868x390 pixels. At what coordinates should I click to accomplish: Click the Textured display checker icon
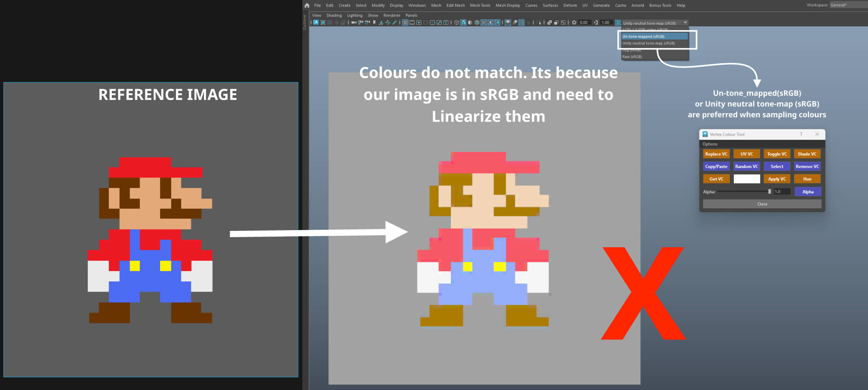click(484, 23)
